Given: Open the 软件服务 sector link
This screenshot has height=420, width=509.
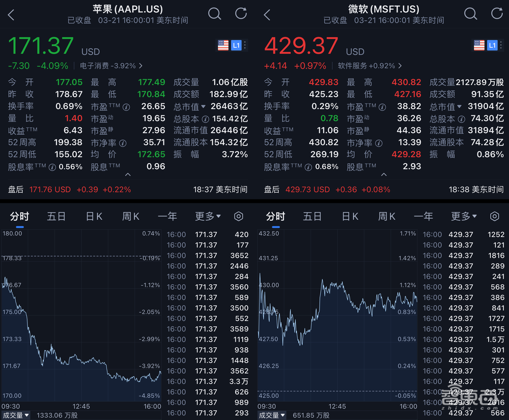Looking at the screenshot, I should (x=370, y=66).
